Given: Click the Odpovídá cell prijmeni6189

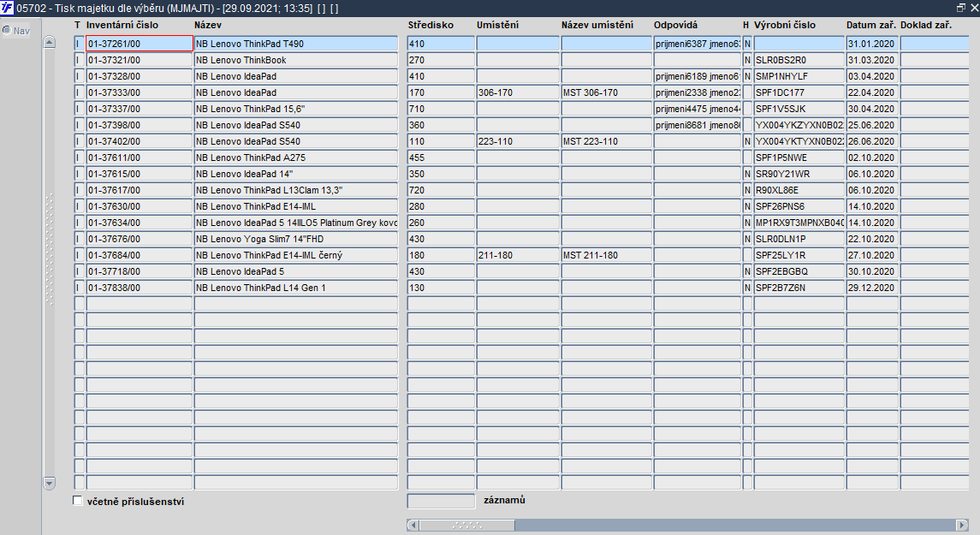Looking at the screenshot, I should pyautogui.click(x=698, y=76).
